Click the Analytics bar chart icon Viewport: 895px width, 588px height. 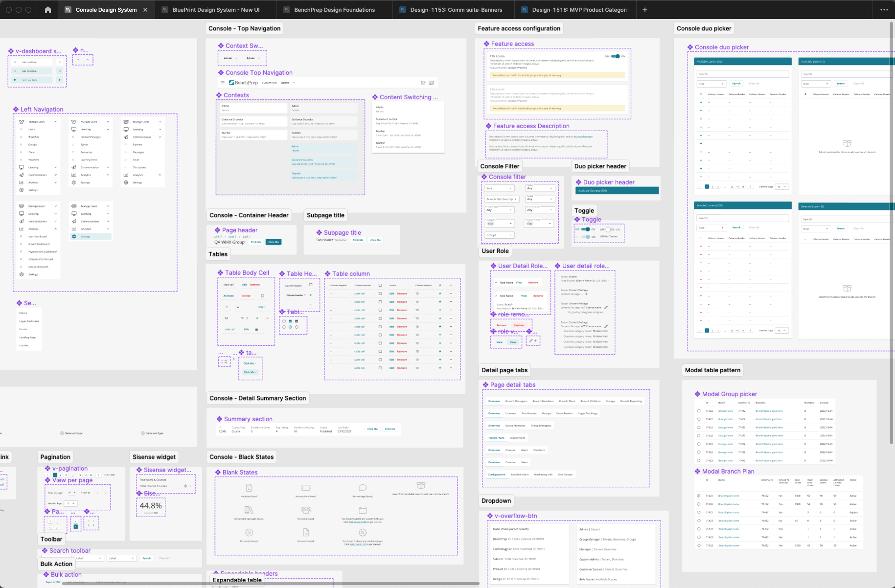click(22, 182)
